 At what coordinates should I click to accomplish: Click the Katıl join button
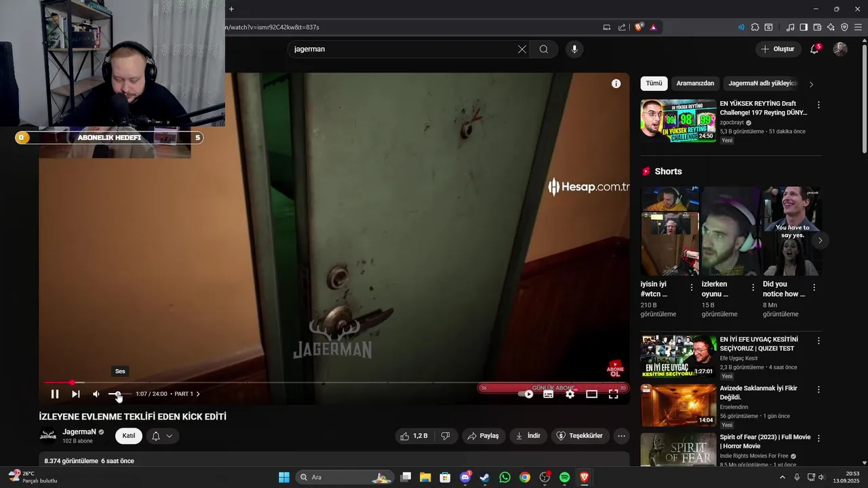coord(129,436)
